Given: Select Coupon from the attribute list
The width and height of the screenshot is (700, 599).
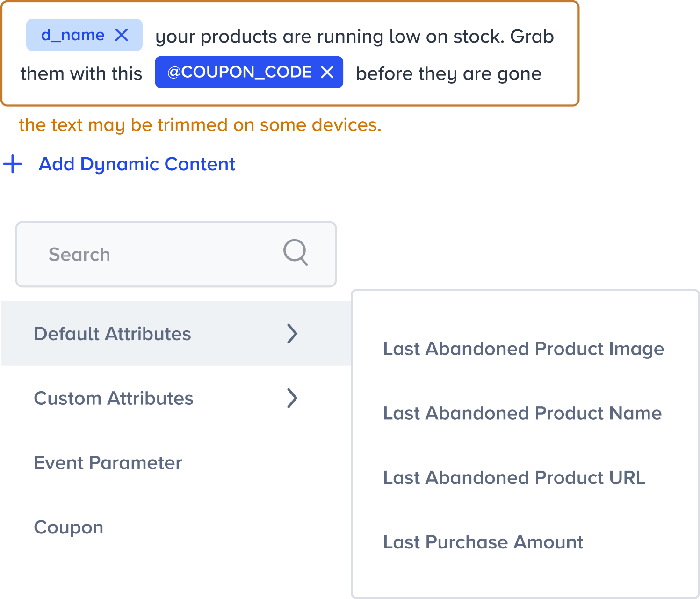Looking at the screenshot, I should (69, 527).
